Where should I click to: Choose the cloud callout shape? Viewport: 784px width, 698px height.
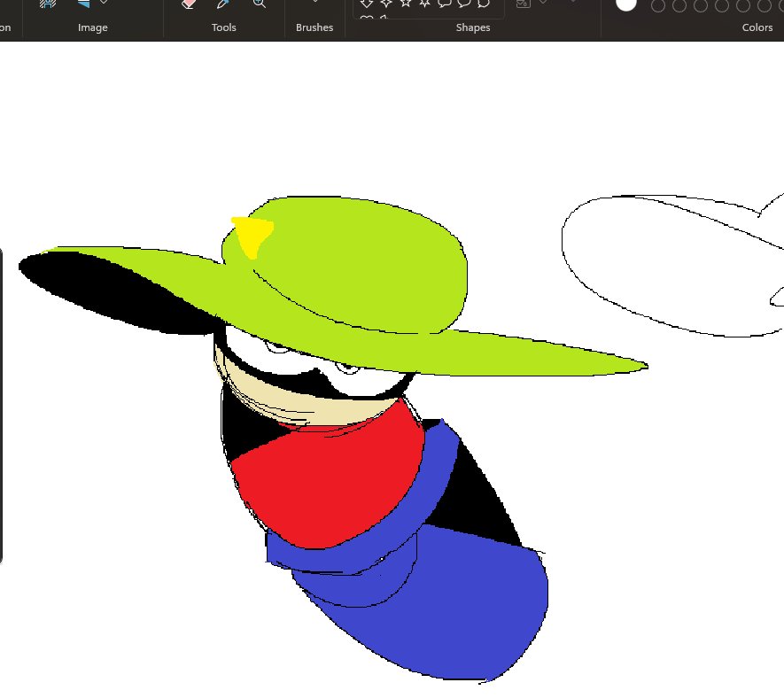483,3
